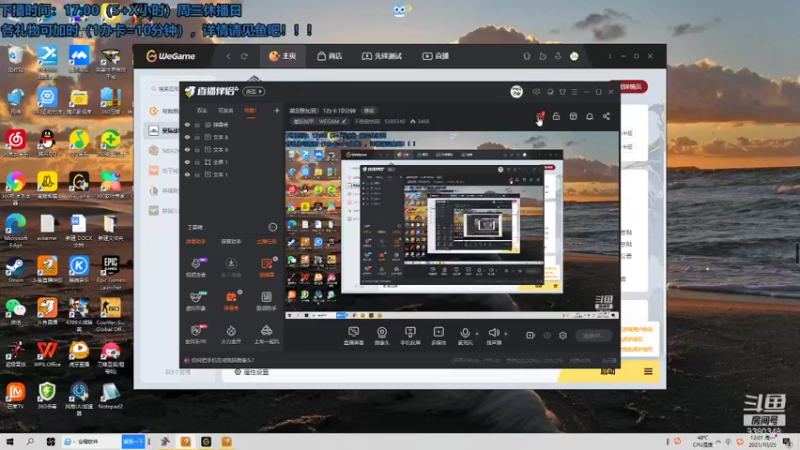
Task: Hide the 文本 1 layer
Action: tap(187, 174)
